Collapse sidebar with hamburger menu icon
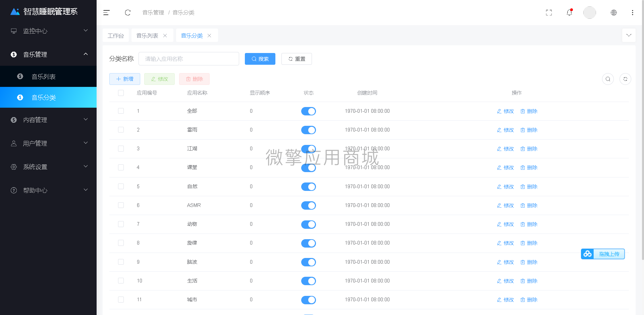This screenshot has width=644, height=315. [106, 13]
